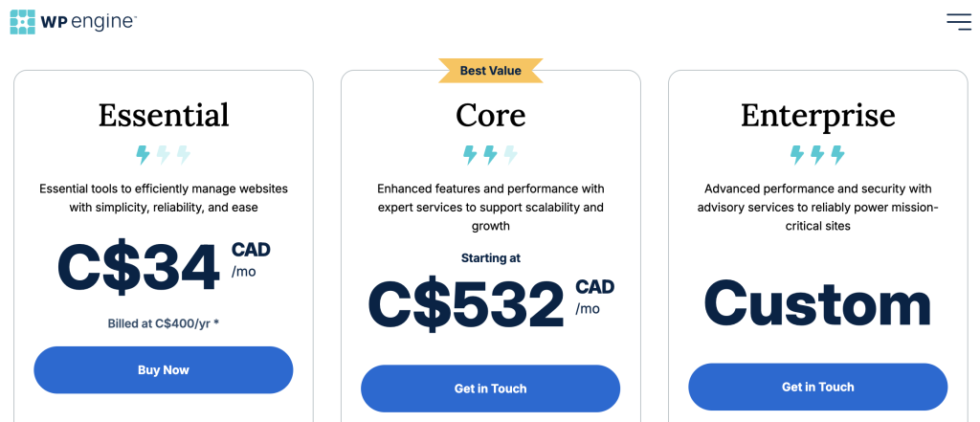The height and width of the screenshot is (422, 980).
Task: Click the Essential plan lightning bolts rating
Action: 163,154
